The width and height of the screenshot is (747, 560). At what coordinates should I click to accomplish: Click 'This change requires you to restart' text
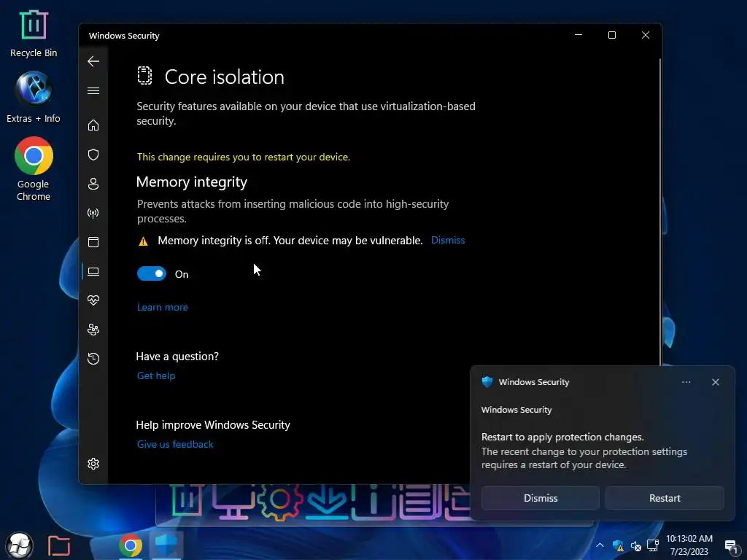click(x=244, y=157)
